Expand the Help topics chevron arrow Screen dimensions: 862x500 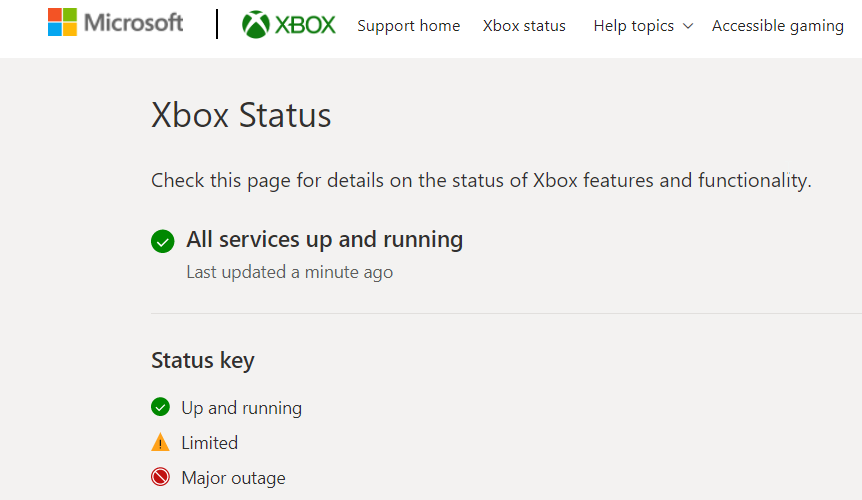(x=688, y=26)
